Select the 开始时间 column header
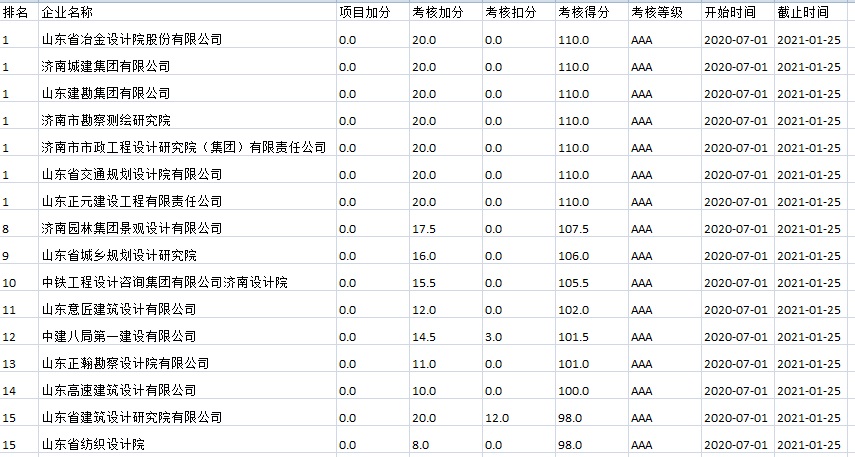This screenshot has height=457, width=855. (x=725, y=13)
